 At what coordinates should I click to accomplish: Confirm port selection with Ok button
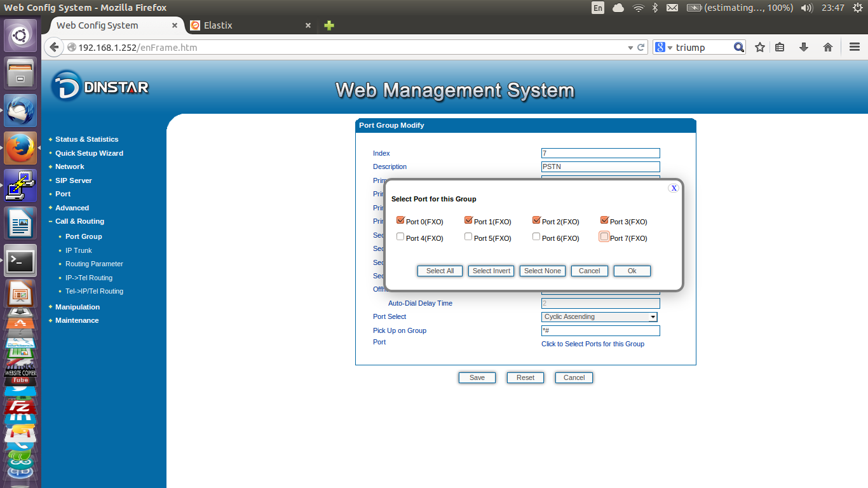pyautogui.click(x=632, y=271)
